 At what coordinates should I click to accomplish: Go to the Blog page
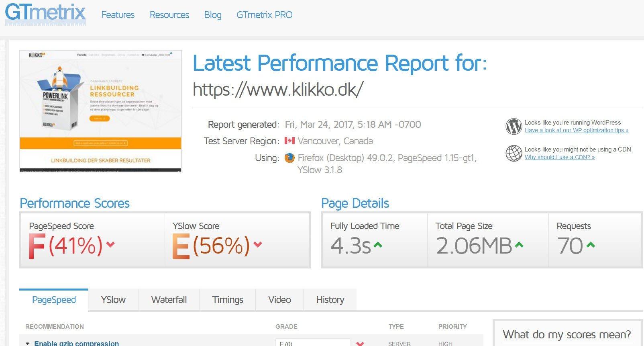[213, 15]
